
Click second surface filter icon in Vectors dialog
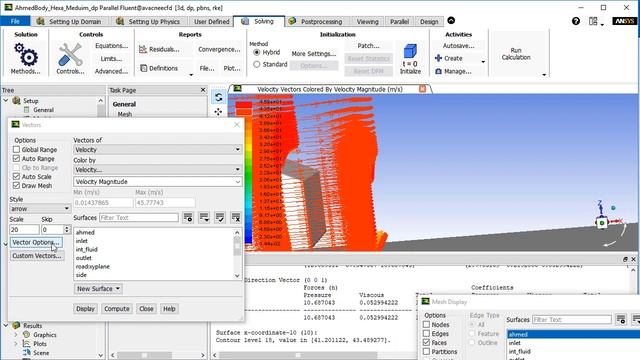(204, 218)
